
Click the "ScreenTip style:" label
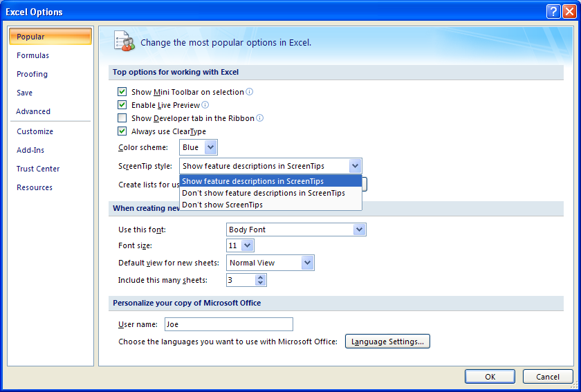pyautogui.click(x=145, y=166)
